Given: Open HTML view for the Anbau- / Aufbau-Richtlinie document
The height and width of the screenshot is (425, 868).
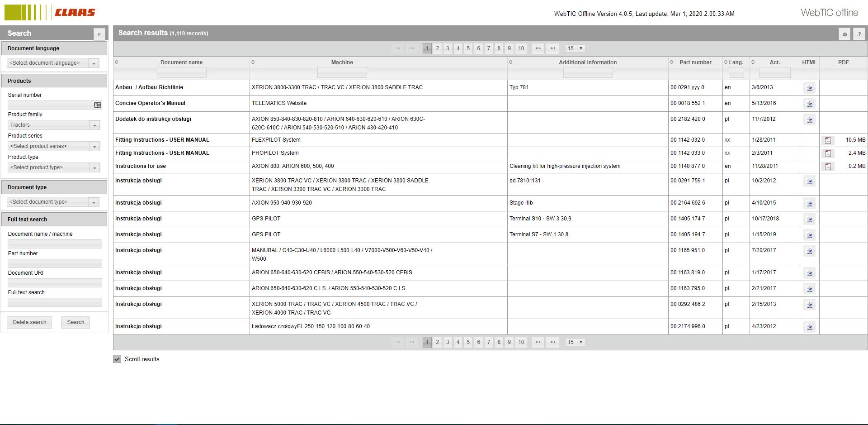Looking at the screenshot, I should 809,88.
